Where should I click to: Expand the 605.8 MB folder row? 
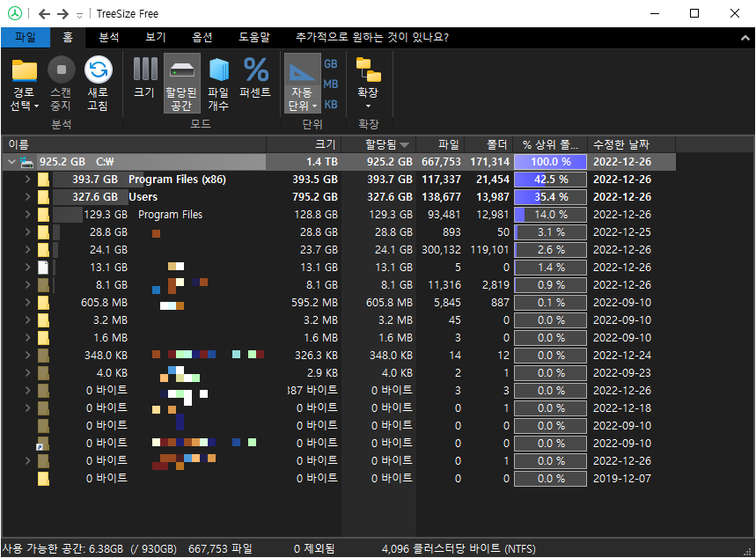[x=27, y=303]
